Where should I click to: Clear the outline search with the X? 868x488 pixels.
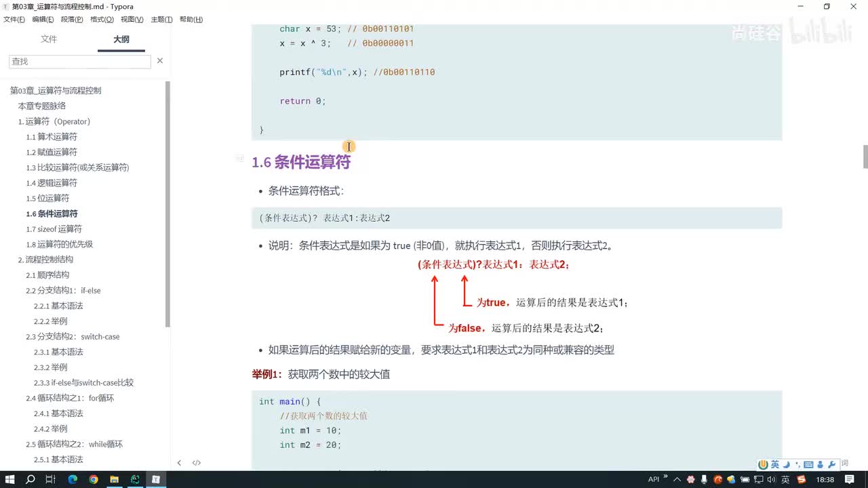coord(160,61)
